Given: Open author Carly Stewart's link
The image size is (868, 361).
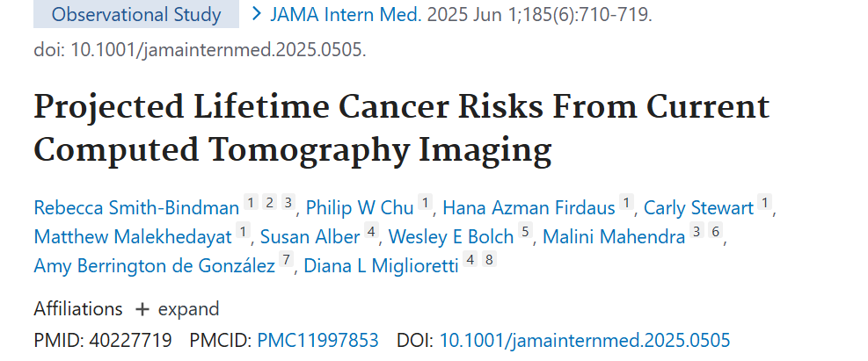Looking at the screenshot, I should pos(699,208).
